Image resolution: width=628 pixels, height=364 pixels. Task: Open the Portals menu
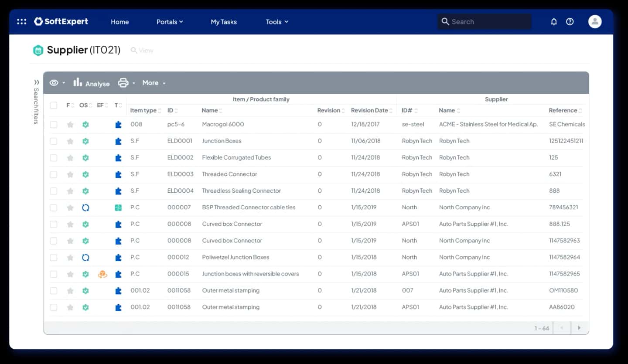tap(170, 22)
